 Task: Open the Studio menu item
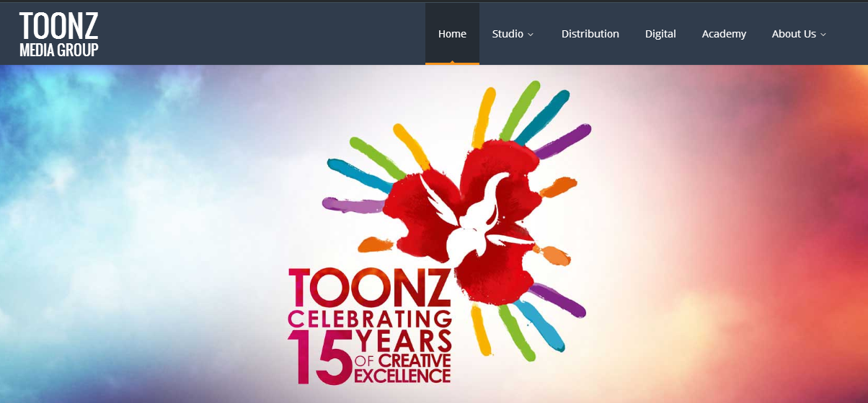508,34
